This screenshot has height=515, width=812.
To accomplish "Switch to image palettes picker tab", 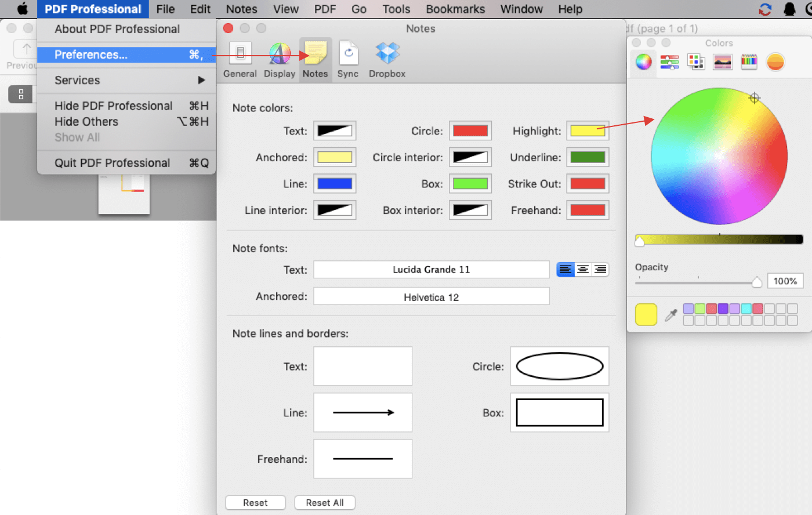I will (x=722, y=61).
